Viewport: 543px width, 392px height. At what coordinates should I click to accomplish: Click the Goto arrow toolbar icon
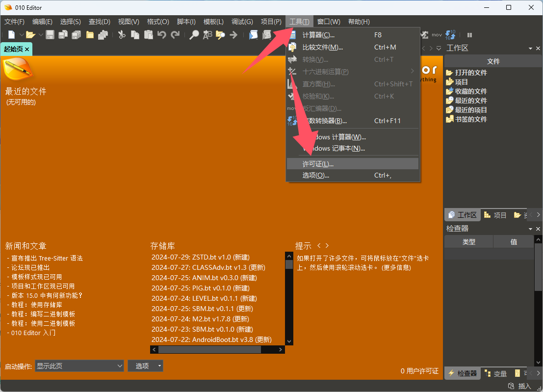233,35
